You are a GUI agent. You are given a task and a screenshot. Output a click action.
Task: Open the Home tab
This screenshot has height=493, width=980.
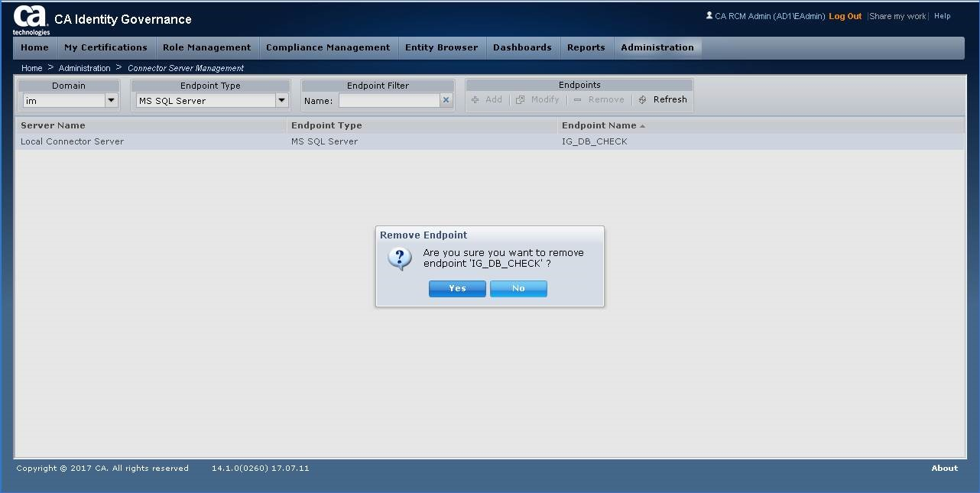pos(35,47)
